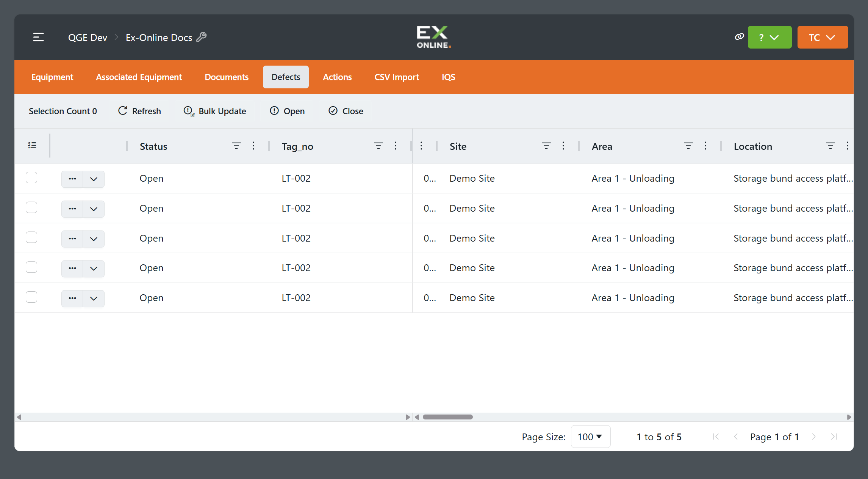Screen dimensions: 868x479
Task: Tick the second row checkbox
Action: tap(31, 207)
